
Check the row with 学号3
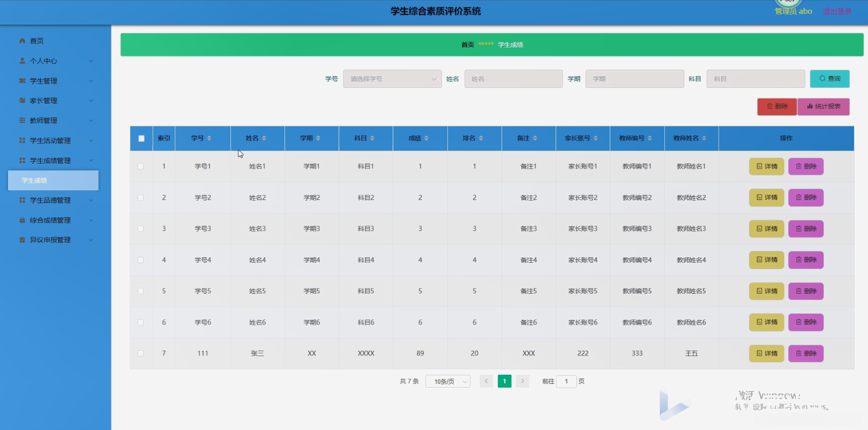[140, 228]
